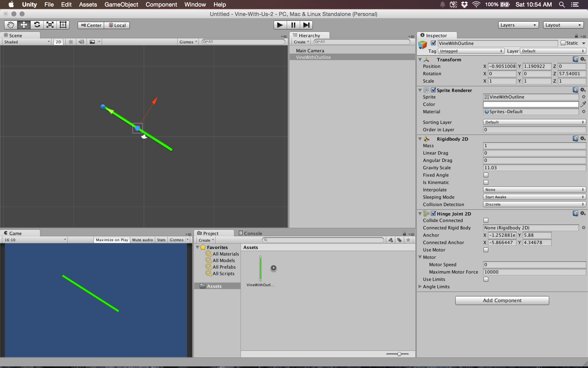Open Connected Rigid Body object picker
The width and height of the screenshot is (588, 368).
point(584,228)
